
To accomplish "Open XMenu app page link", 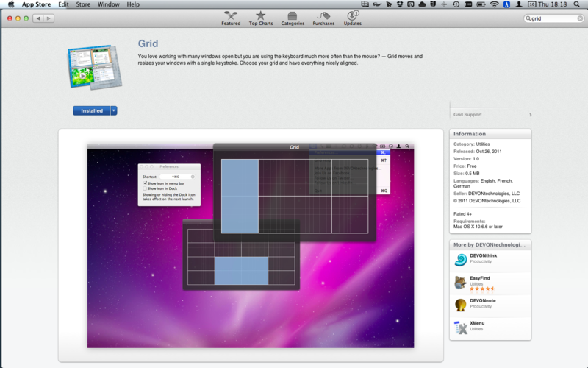I will tap(477, 323).
